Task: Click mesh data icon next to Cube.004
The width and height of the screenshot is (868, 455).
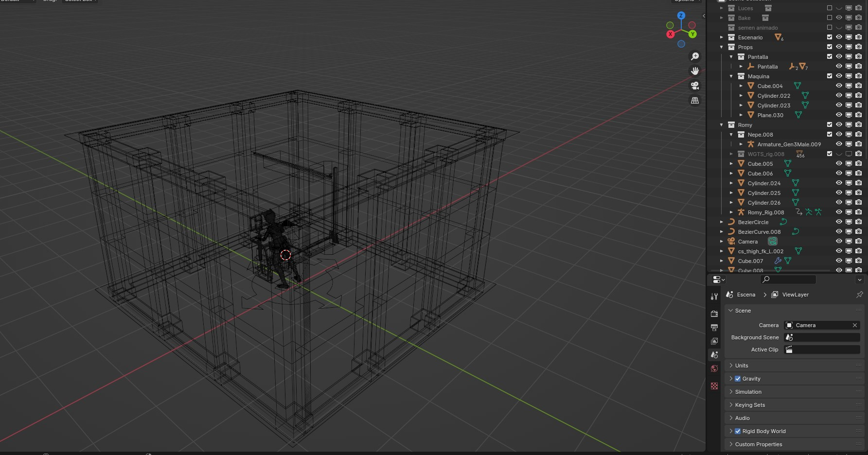Action: [797, 86]
